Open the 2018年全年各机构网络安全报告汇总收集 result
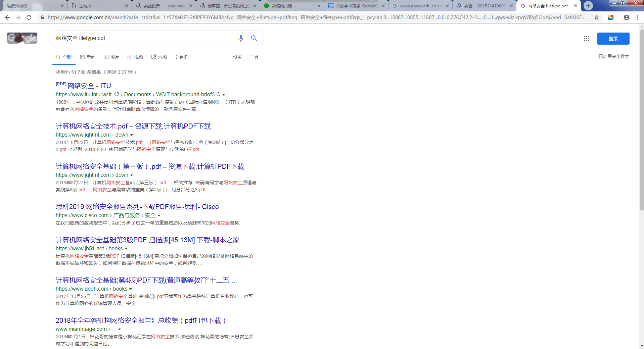Screen dimensions: 644x349 tap(141, 320)
